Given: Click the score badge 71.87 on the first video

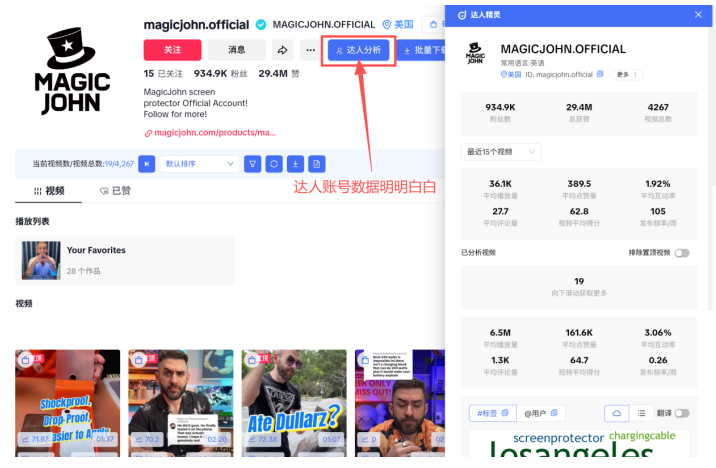Looking at the screenshot, I should click(x=34, y=439).
